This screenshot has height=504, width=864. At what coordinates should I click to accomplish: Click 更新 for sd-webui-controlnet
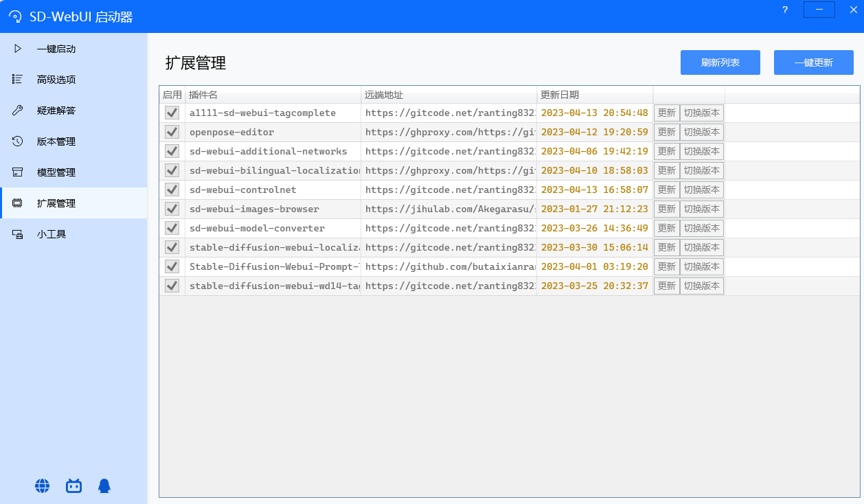tap(667, 190)
